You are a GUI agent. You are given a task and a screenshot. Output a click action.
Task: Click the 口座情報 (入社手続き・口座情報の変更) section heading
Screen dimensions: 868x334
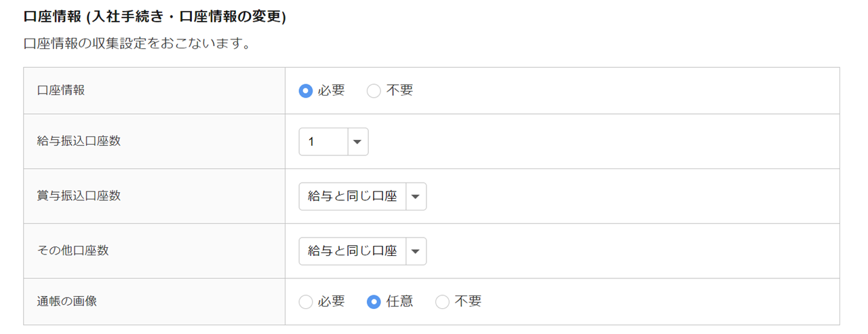coord(155,17)
